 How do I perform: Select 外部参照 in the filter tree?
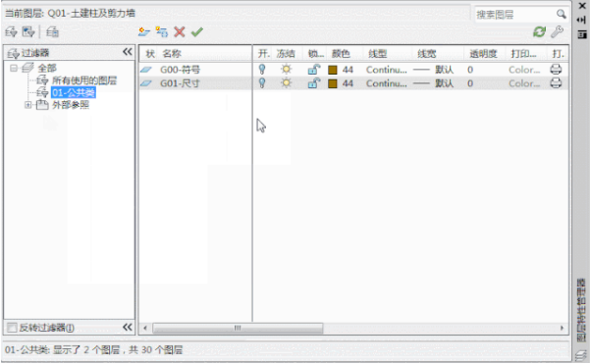tap(71, 105)
